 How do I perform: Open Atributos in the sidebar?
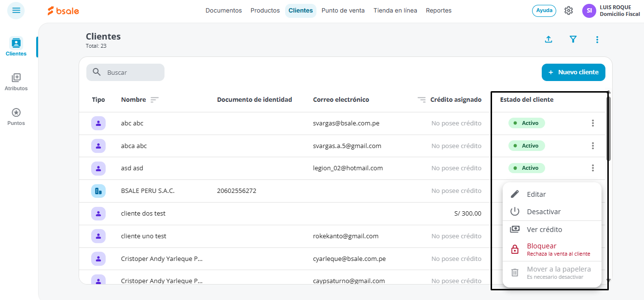[16, 82]
